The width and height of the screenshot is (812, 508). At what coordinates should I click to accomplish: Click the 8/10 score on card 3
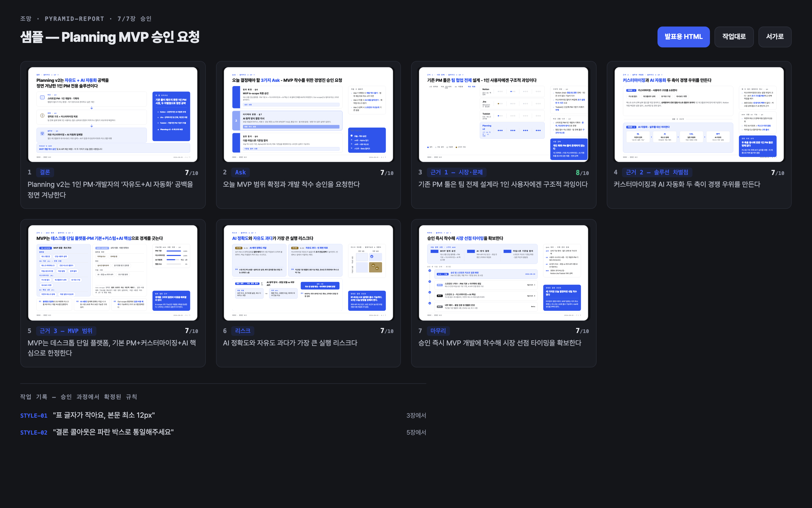[582, 173]
